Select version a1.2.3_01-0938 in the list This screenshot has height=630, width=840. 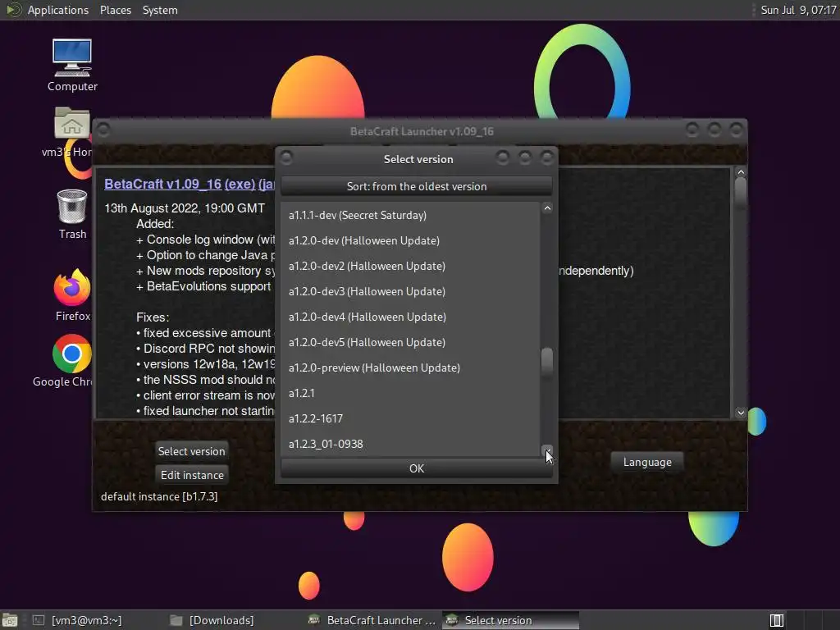point(410,444)
